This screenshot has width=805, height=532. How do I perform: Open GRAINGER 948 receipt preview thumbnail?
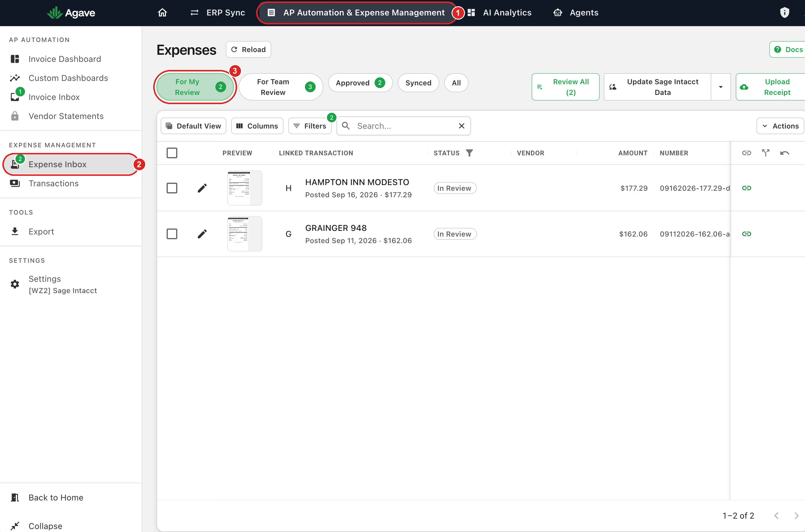245,234
